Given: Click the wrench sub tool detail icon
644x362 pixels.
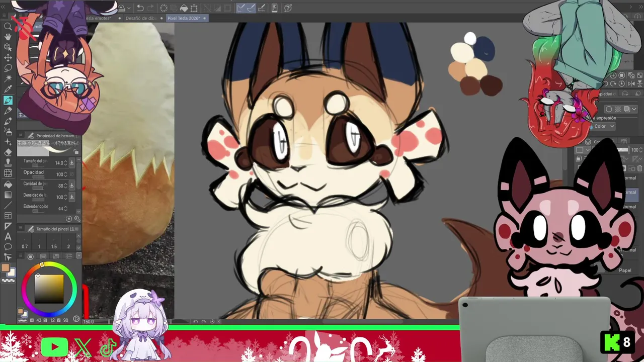Looking at the screenshot, I should 77,219.
